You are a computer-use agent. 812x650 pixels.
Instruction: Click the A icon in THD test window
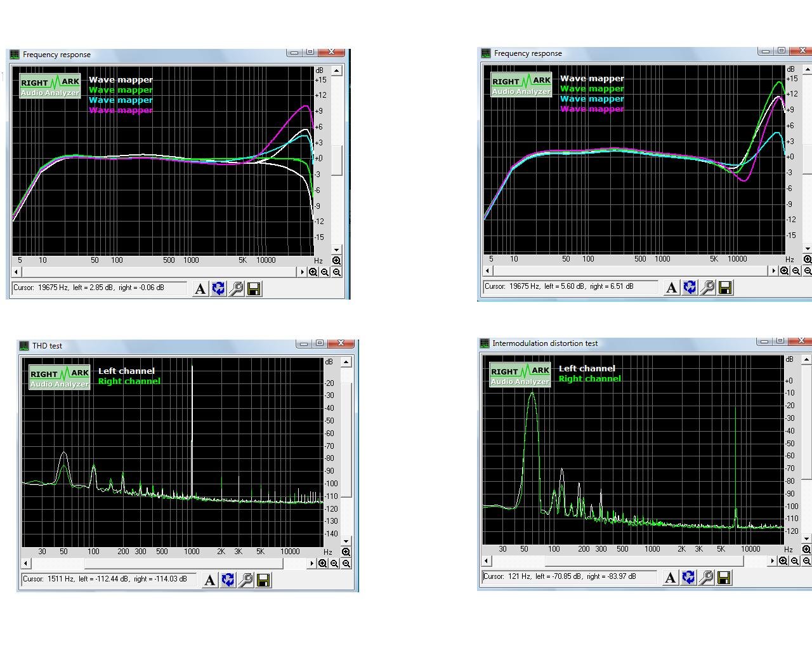coord(210,580)
